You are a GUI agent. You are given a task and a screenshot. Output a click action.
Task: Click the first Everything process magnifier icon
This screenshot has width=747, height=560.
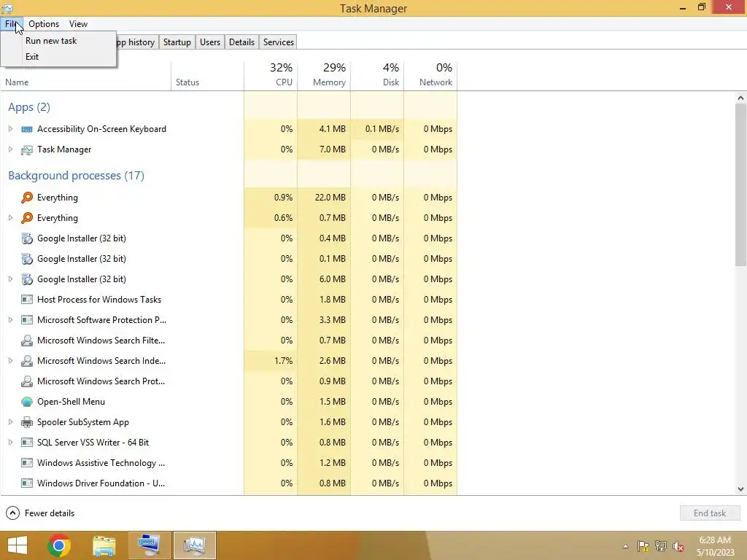pos(27,197)
